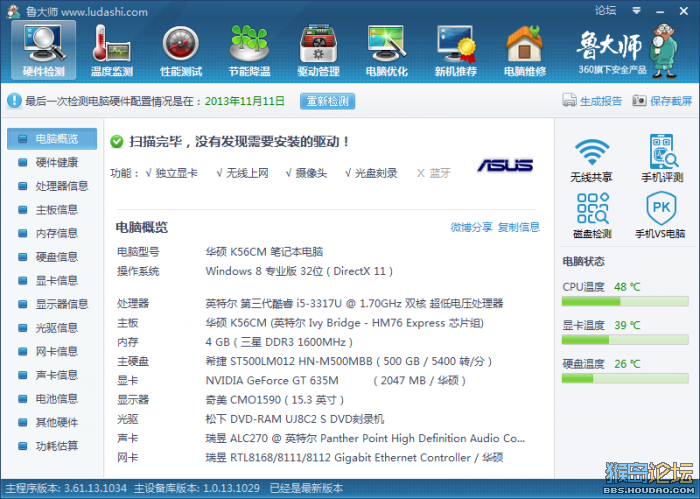The height and width of the screenshot is (499, 700).
Task: Click the 蓝牙 unsupported feature label
Action: pos(440,173)
